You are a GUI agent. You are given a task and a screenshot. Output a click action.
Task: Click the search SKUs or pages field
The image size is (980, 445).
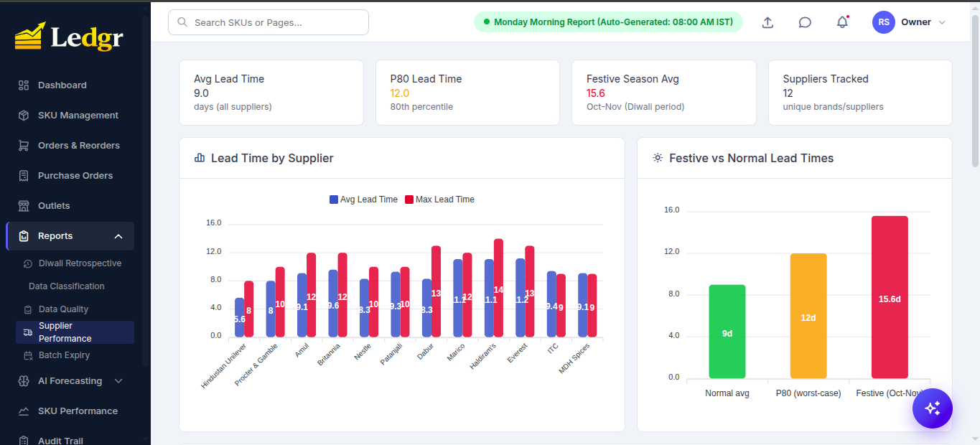269,22
